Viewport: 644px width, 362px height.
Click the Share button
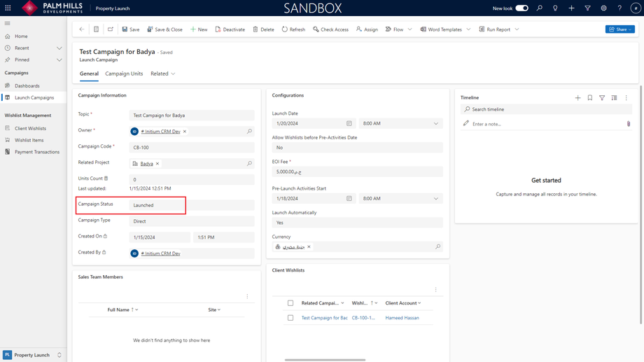(x=619, y=29)
